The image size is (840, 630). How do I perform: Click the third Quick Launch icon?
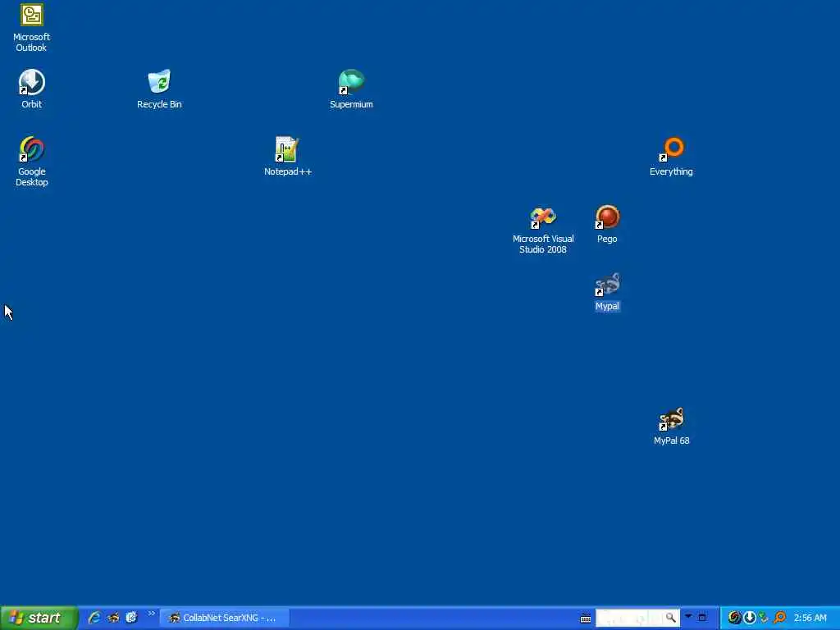pos(131,618)
